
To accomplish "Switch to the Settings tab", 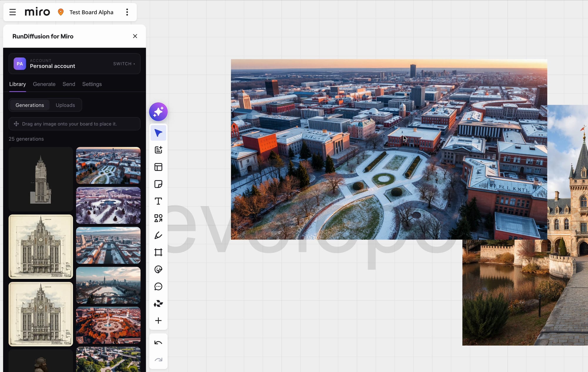I will click(92, 84).
